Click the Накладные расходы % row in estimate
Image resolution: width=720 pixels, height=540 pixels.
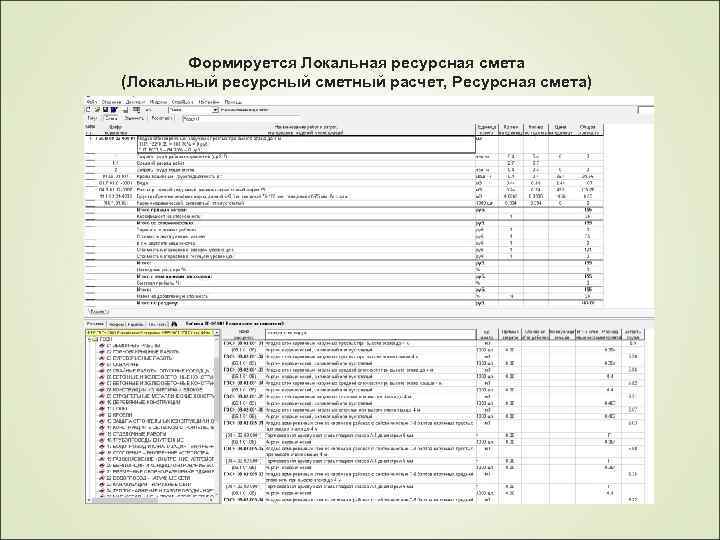pos(344,270)
